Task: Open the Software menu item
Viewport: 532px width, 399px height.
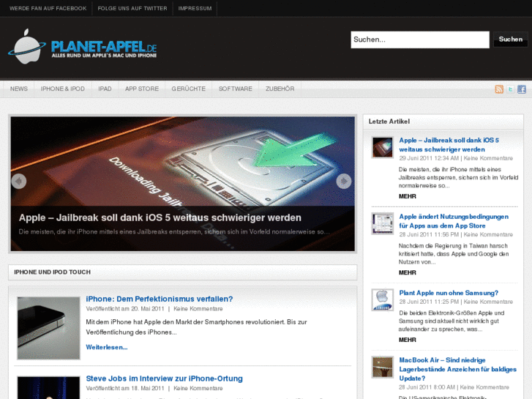Action: (236, 89)
